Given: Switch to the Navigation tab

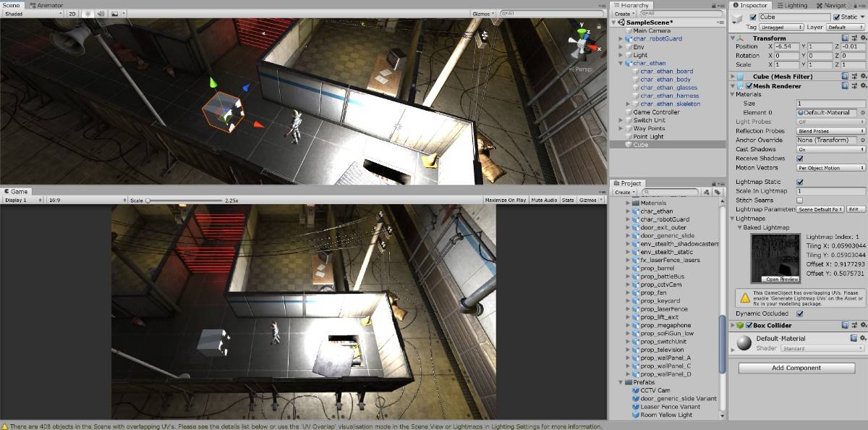Looking at the screenshot, I should (x=833, y=5).
